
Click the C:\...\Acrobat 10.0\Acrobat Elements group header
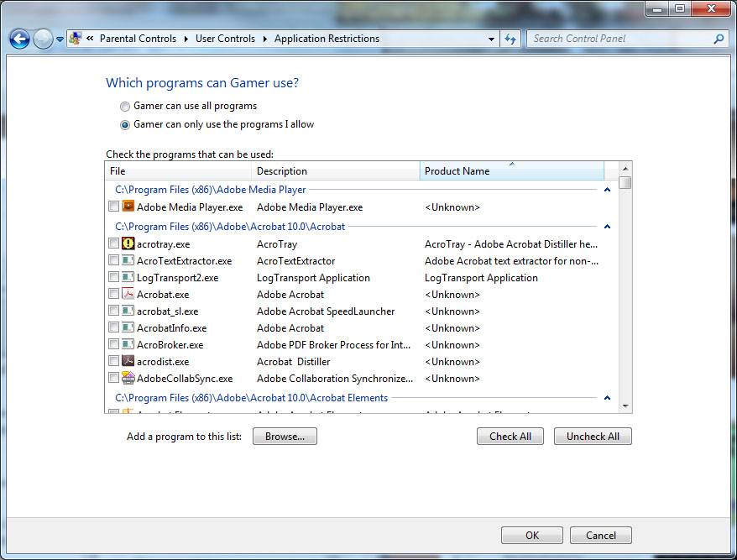[x=252, y=398]
